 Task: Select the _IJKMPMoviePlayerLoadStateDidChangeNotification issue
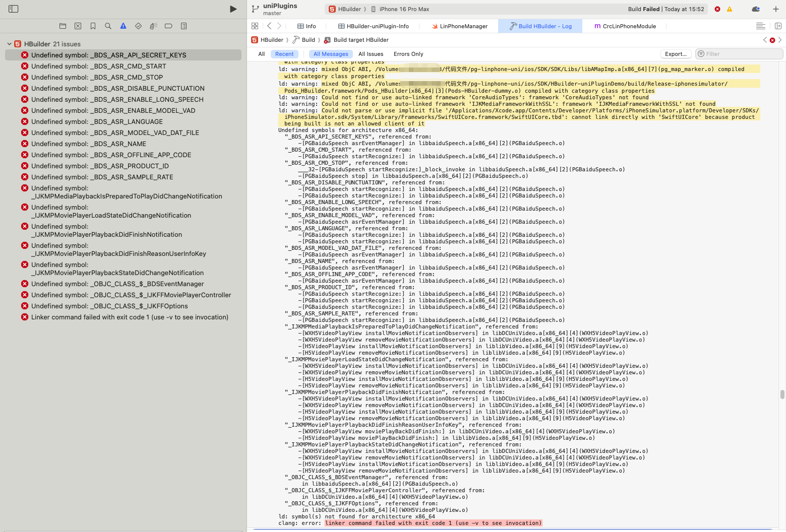point(123,211)
